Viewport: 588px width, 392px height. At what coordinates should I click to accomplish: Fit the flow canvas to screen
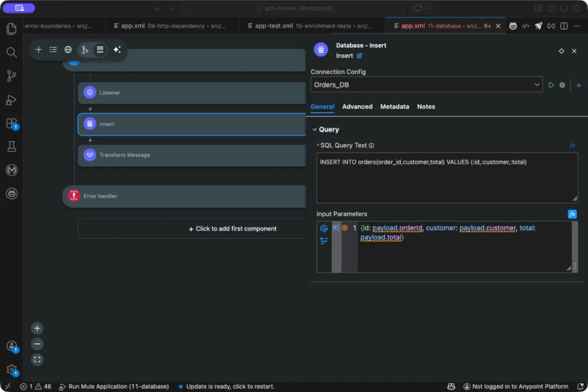[37, 360]
